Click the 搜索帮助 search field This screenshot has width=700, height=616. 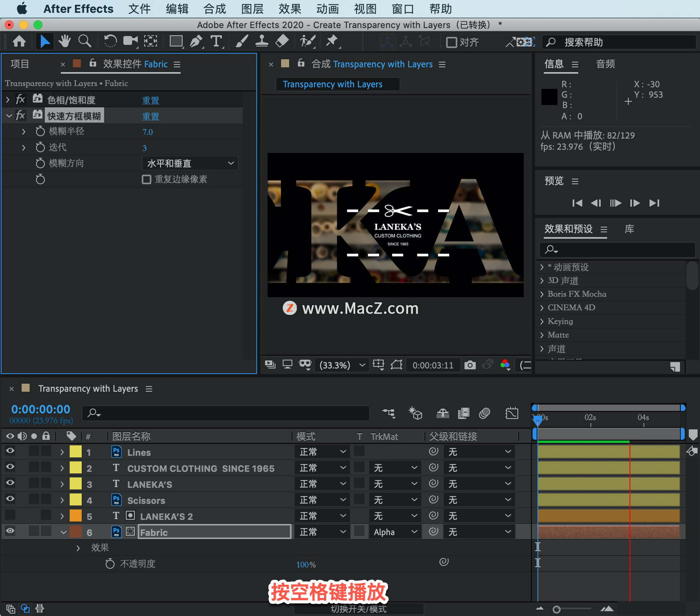(619, 42)
